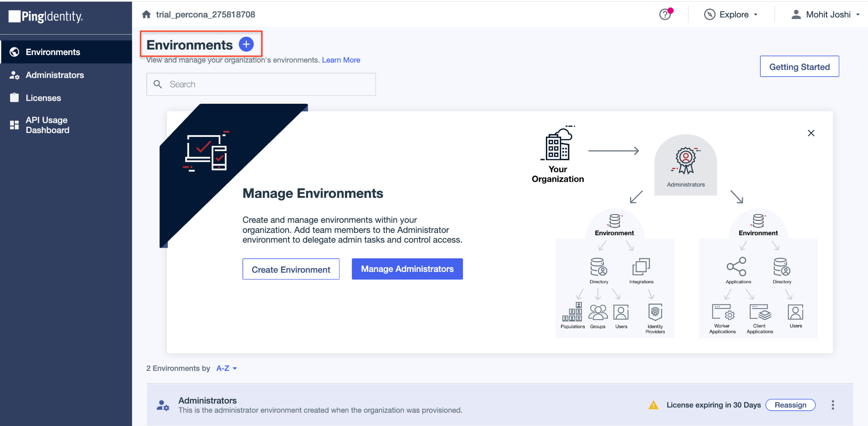Follow the Learn More link
This screenshot has height=426, width=868.
tap(341, 60)
